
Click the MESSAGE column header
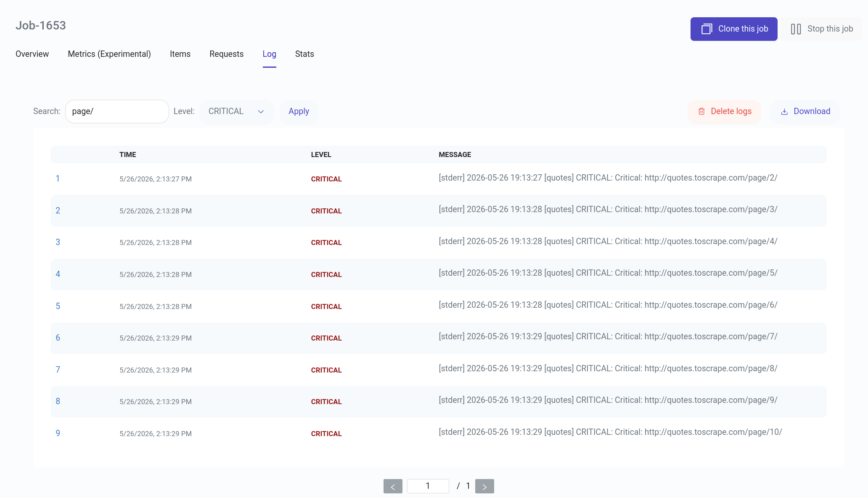455,154
